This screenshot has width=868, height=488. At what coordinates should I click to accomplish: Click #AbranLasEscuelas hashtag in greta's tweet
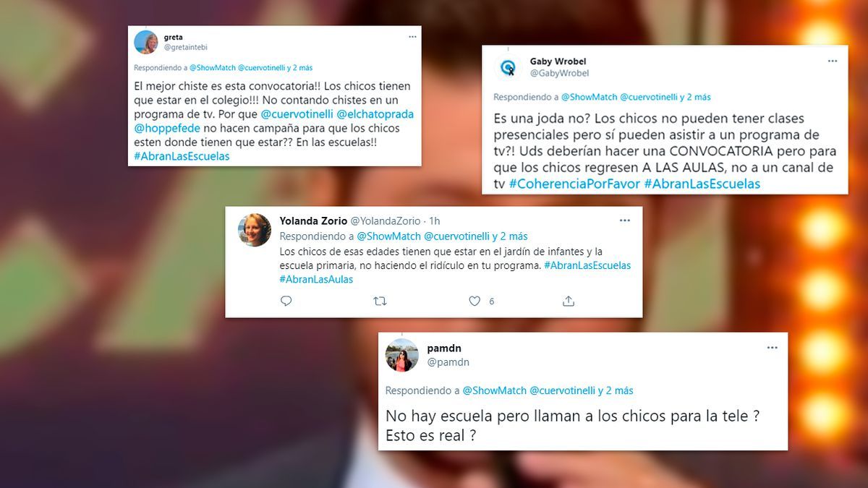pyautogui.click(x=182, y=156)
